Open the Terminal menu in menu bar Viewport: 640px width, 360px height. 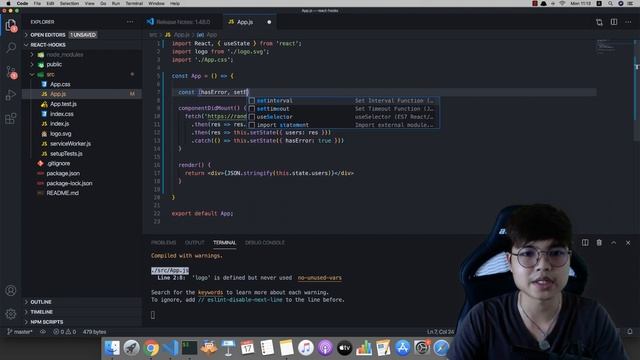(x=134, y=3)
